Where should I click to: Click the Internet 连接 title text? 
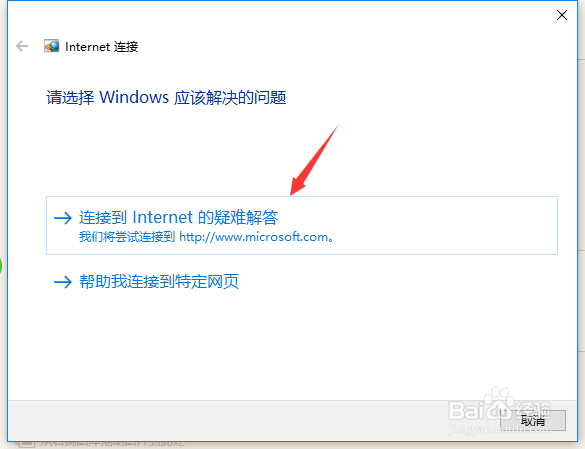tap(101, 47)
